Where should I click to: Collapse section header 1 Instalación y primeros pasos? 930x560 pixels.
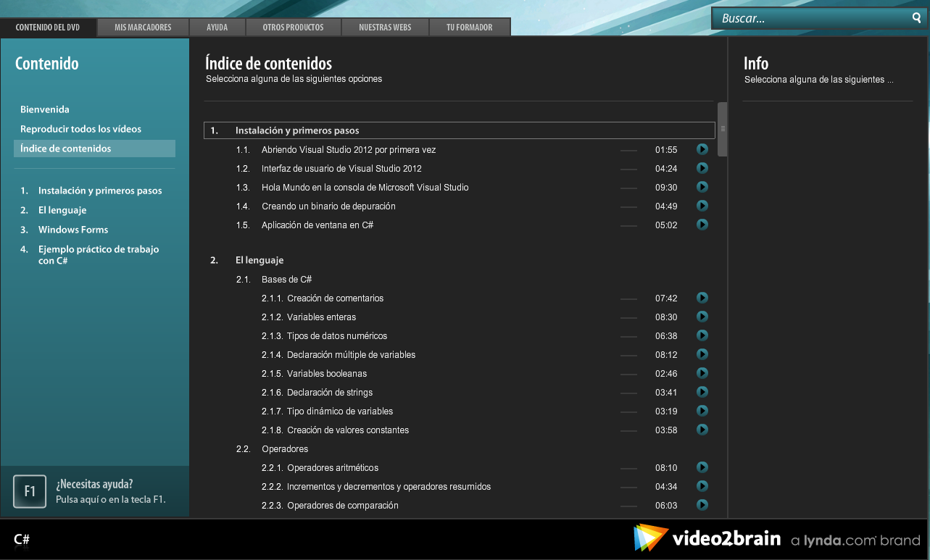coord(460,130)
